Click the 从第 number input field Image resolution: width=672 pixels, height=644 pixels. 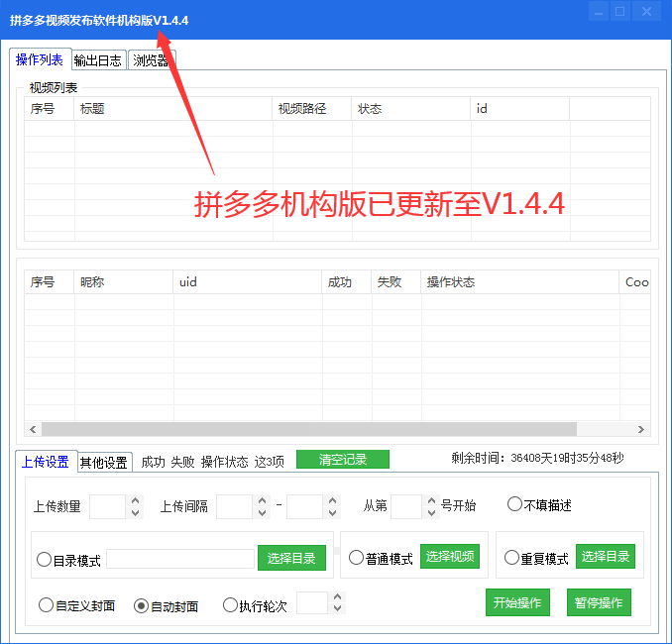(406, 506)
